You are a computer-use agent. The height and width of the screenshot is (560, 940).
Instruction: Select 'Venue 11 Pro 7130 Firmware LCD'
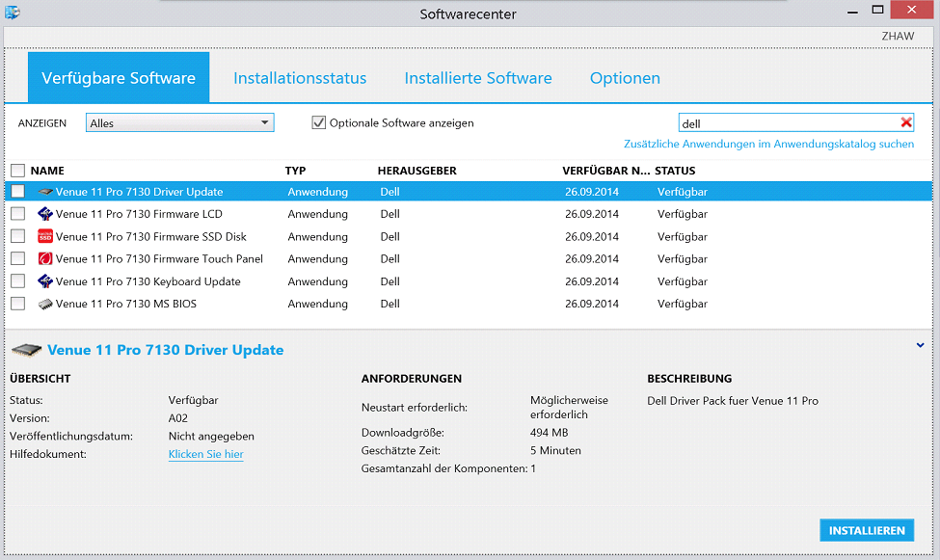(x=139, y=214)
